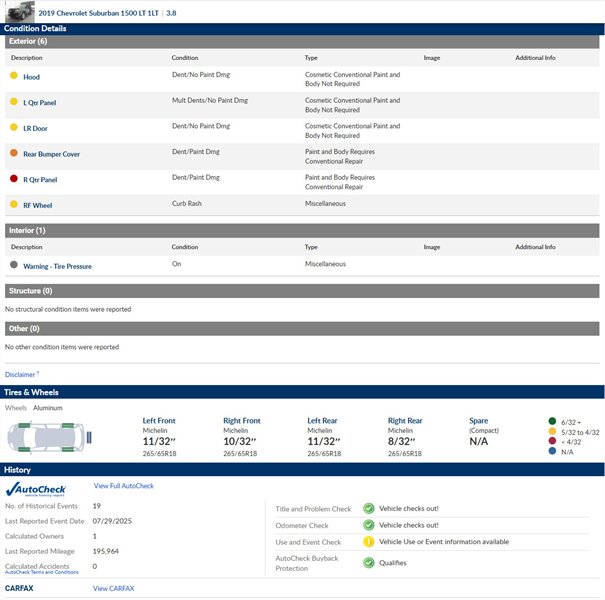This screenshot has height=600, width=605.
Task: Click the green 6/32+ tread legend swatch
Action: (x=552, y=421)
